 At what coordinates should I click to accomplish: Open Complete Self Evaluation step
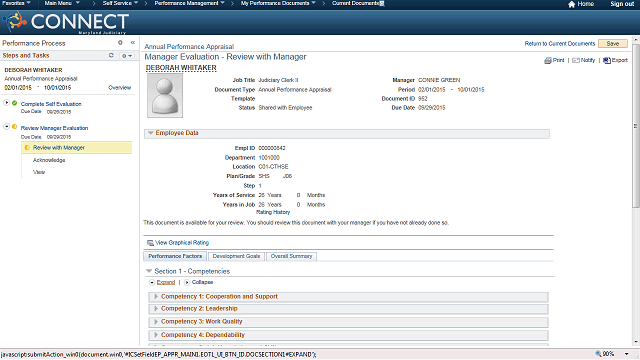click(51, 104)
